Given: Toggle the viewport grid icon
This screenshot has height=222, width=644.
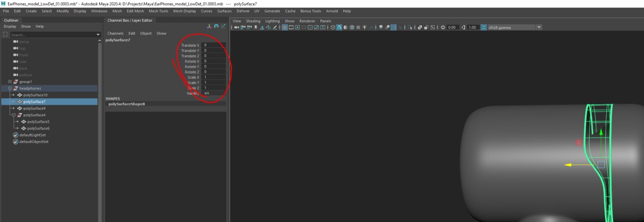Looking at the screenshot, I should pyautogui.click(x=284, y=27).
